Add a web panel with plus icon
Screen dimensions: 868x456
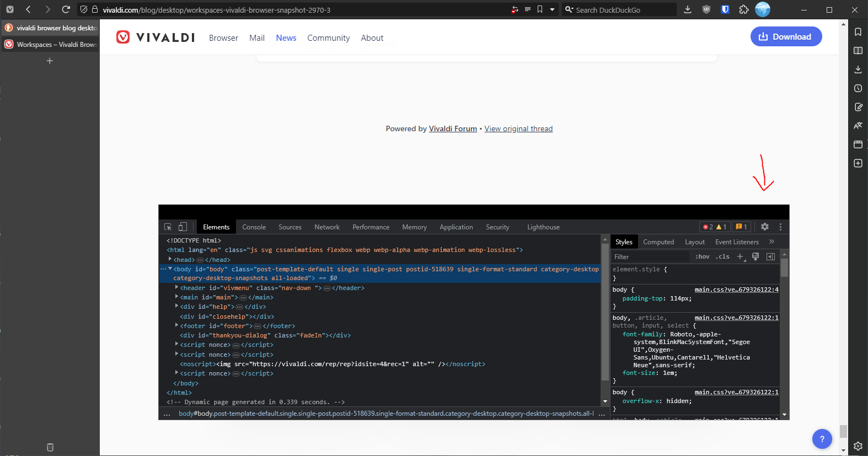tap(858, 163)
